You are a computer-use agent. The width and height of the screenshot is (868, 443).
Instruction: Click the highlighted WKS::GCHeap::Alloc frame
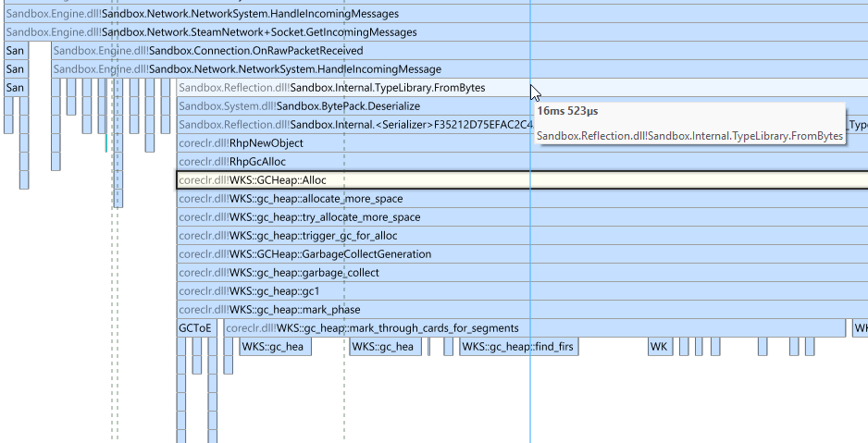point(522,180)
